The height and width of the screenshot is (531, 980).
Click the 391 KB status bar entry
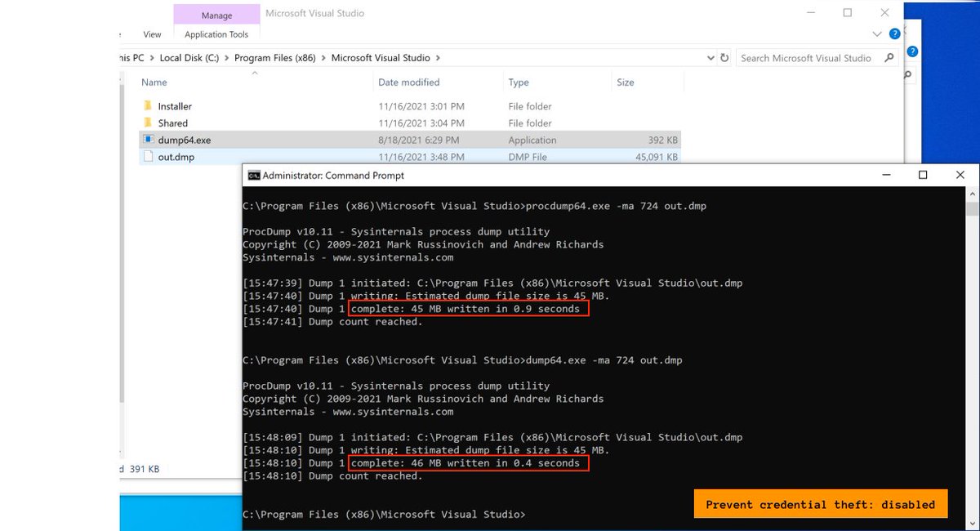144,469
